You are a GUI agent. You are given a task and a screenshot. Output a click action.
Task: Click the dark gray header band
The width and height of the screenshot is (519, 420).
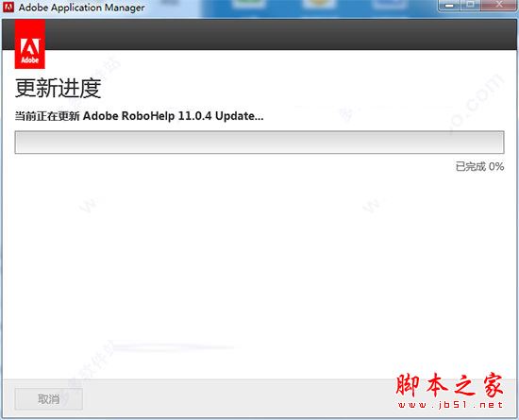pyautogui.click(x=280, y=34)
